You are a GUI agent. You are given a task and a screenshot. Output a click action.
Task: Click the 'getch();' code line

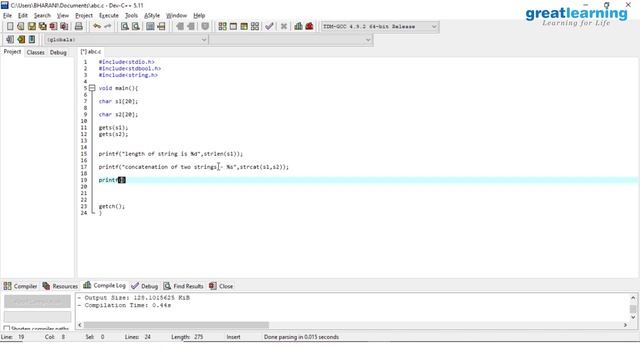[111, 207]
